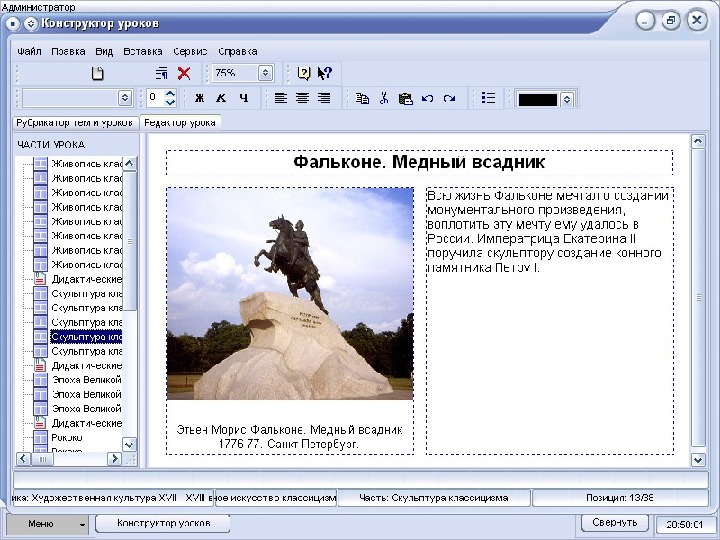Screen dimensions: 720x540
Task: Click the round bullet icon in title bar
Action: click(x=13, y=23)
